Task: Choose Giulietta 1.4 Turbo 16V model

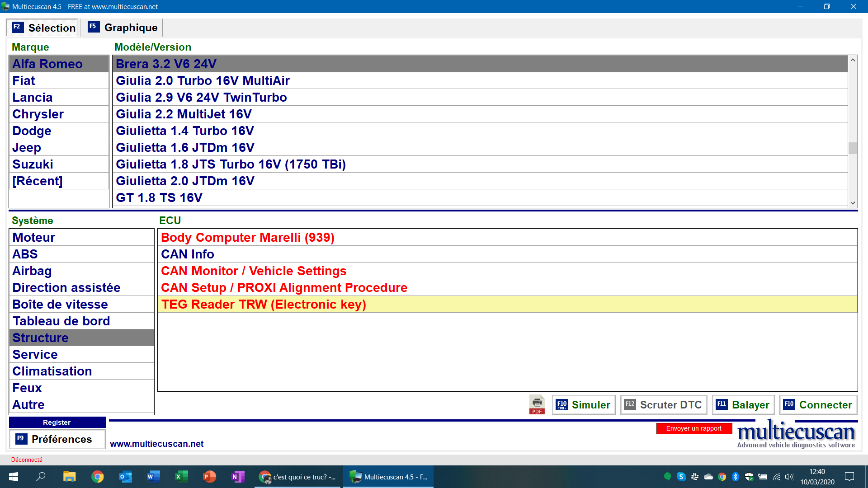Action: tap(185, 131)
